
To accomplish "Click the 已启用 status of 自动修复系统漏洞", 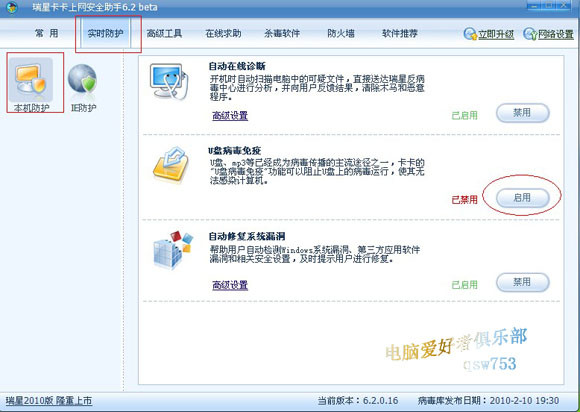I will tap(464, 285).
